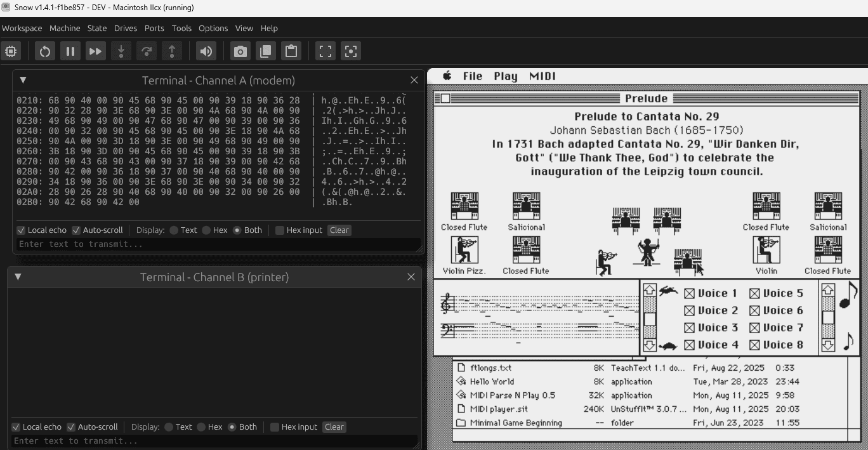Image resolution: width=868 pixels, height=450 pixels.
Task: Click the right-side Violin player icon
Action: (766, 249)
